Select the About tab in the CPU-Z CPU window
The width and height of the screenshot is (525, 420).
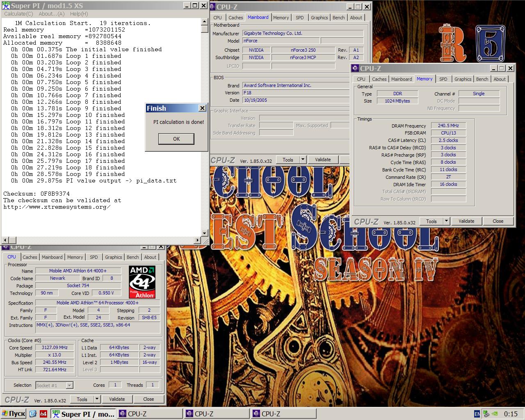(150, 257)
